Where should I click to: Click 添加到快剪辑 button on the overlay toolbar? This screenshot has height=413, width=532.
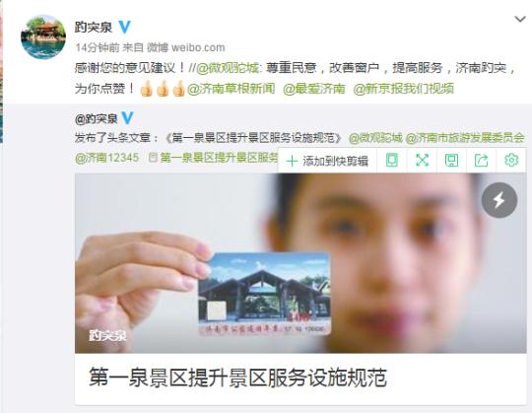(327, 161)
